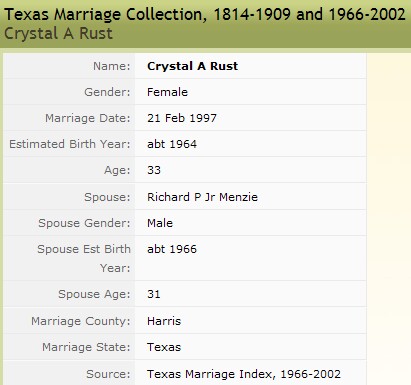This screenshot has width=411, height=385.
Task: Click the Gender value Female
Action: coord(167,92)
